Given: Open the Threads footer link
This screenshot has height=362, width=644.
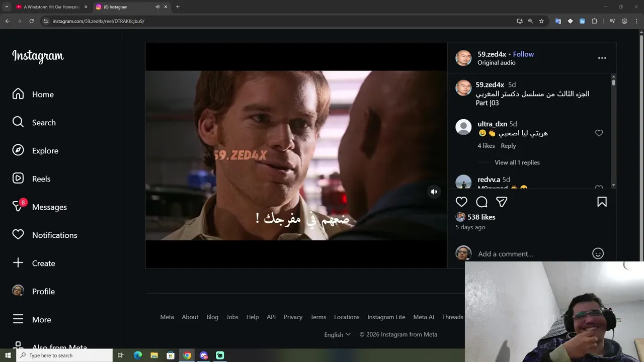Looking at the screenshot, I should click(x=452, y=317).
